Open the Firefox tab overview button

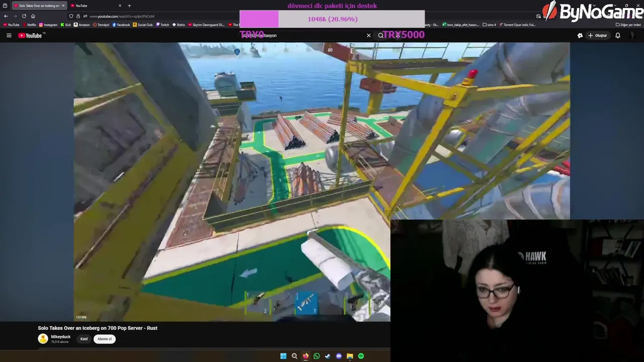point(5,6)
